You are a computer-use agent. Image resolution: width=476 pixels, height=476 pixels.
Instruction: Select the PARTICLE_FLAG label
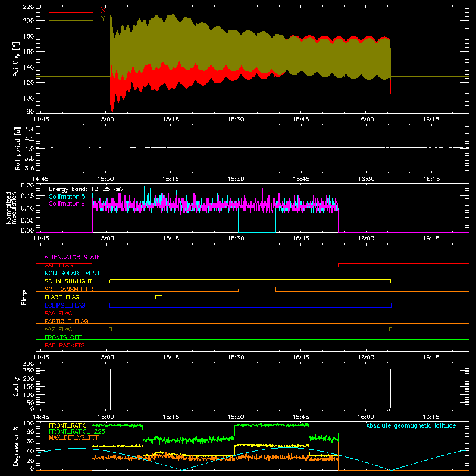pos(67,321)
